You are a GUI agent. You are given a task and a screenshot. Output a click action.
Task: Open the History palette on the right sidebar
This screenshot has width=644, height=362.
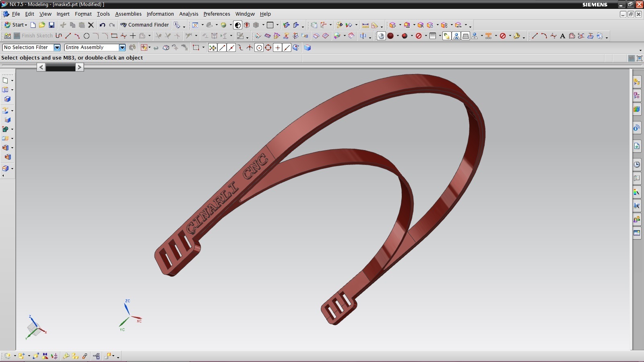click(636, 165)
